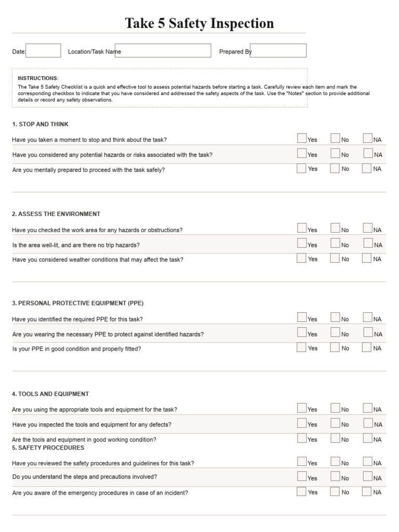Check Yes for reviewed safety procedures and guidelines
Viewport: 399px width, 532px height.
point(302,461)
